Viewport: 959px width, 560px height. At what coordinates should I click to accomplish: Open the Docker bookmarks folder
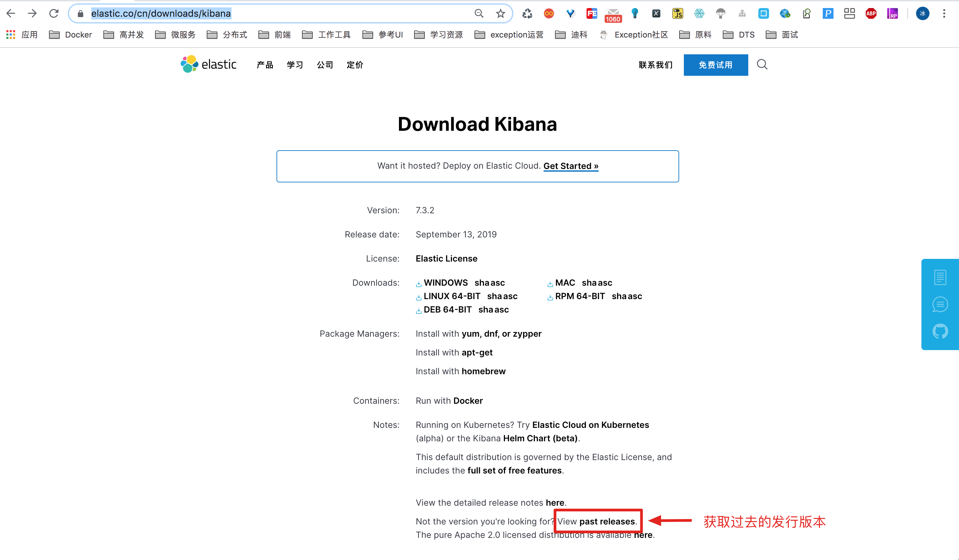point(71,35)
